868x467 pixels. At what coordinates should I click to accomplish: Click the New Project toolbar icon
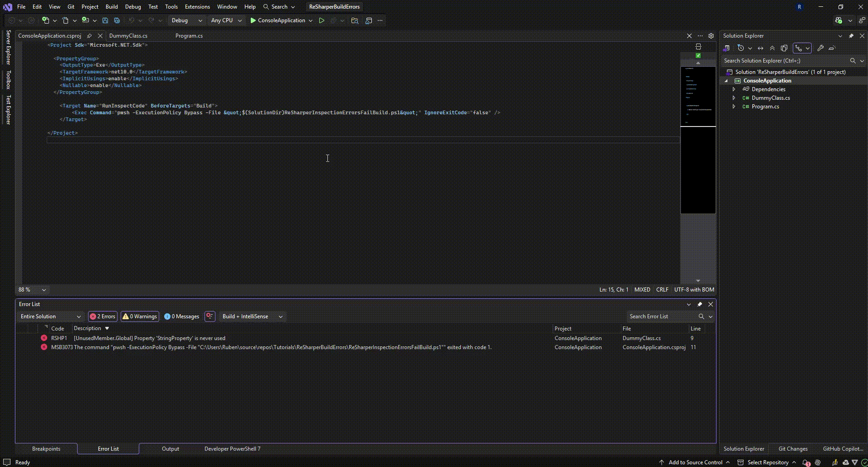tap(45, 20)
